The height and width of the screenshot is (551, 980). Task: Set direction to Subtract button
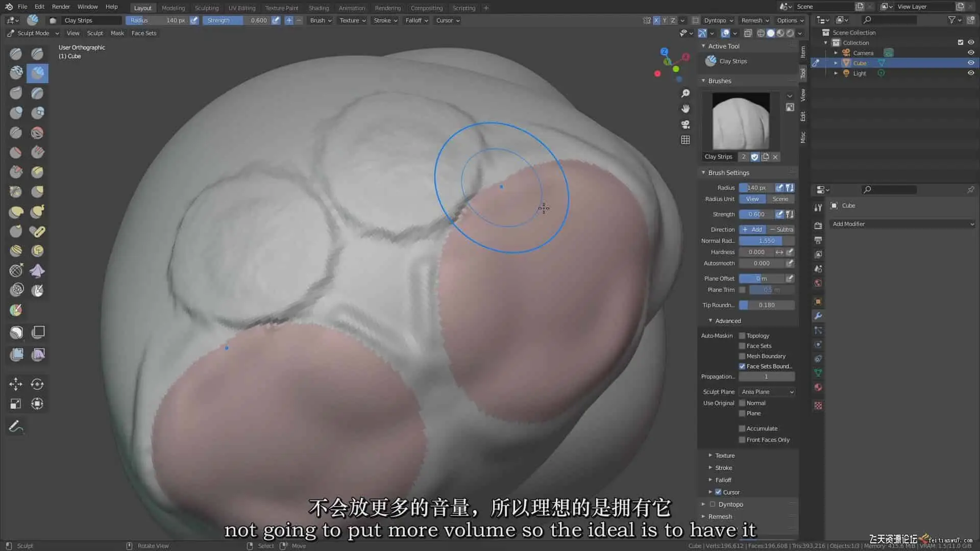[781, 230]
